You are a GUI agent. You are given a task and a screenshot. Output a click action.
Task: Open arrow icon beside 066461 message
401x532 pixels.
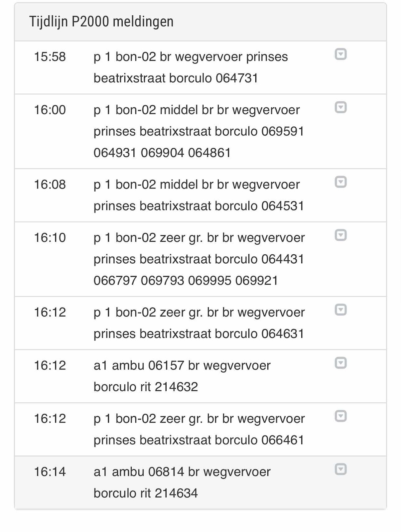coord(340,416)
